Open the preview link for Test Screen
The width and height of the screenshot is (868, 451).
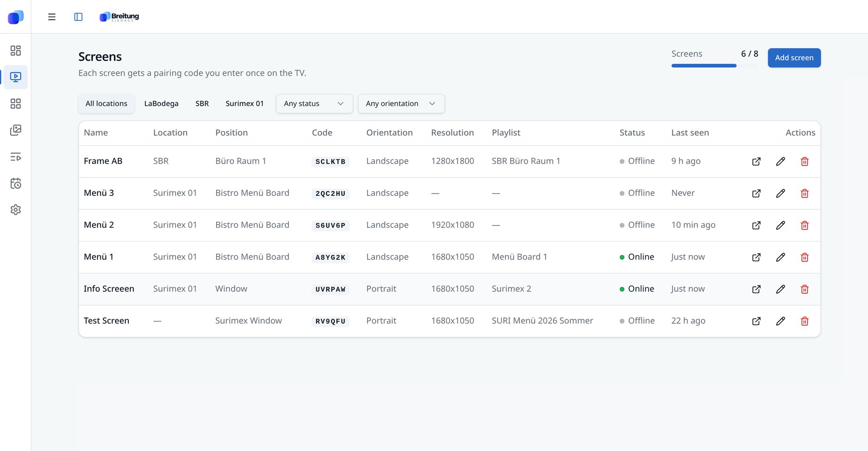pyautogui.click(x=756, y=321)
